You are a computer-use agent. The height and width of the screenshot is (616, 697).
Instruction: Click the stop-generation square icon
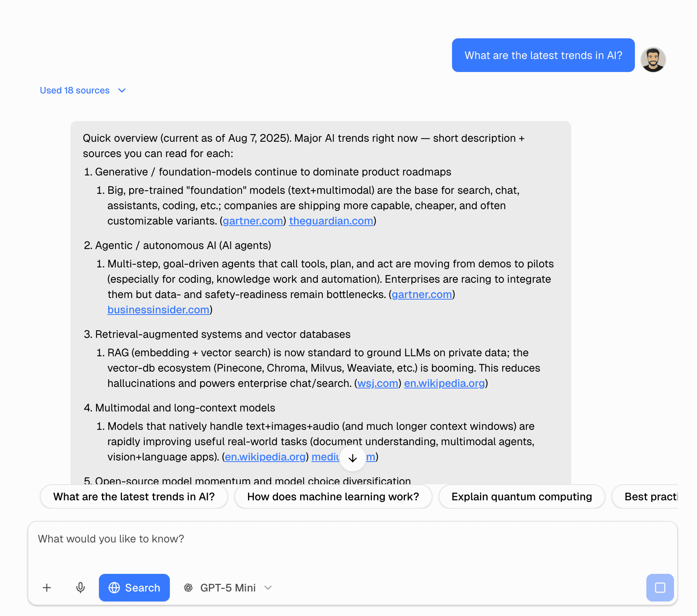pyautogui.click(x=660, y=587)
